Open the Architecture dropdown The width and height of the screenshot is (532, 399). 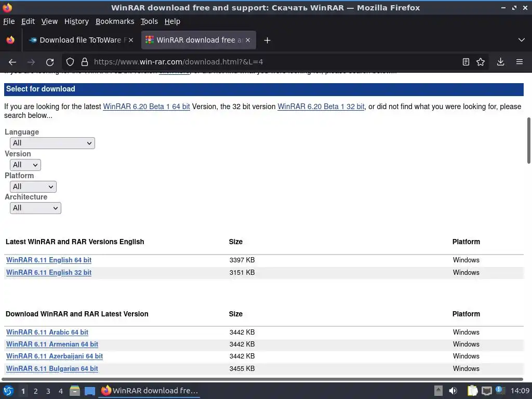pos(36,208)
